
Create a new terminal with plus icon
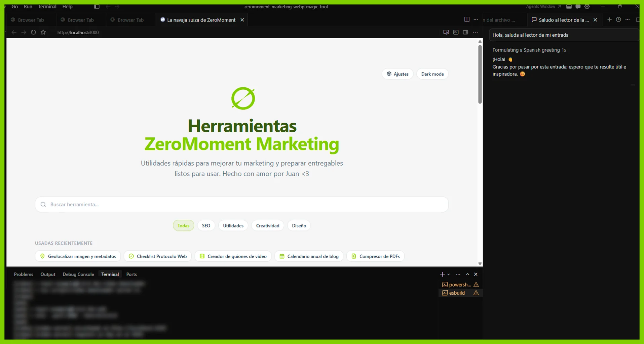point(442,274)
